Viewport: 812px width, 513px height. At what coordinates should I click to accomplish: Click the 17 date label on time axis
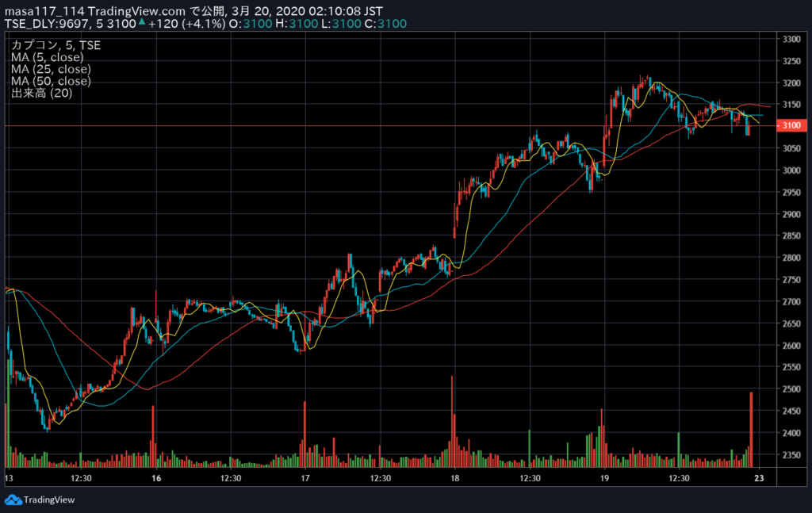[x=305, y=478]
